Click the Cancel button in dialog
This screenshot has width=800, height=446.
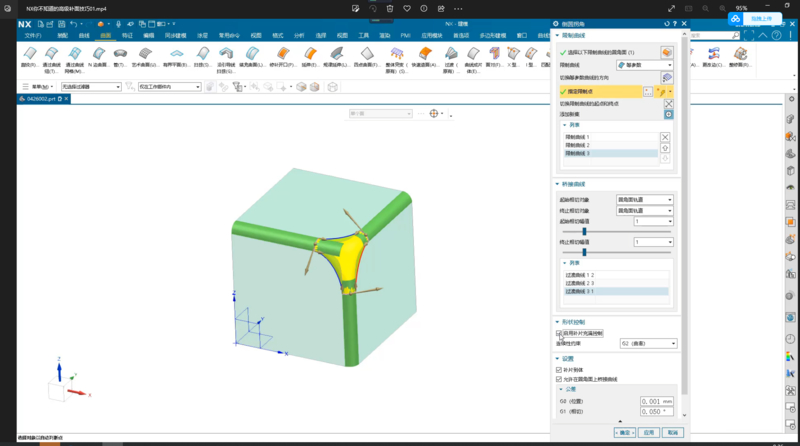tap(672, 432)
